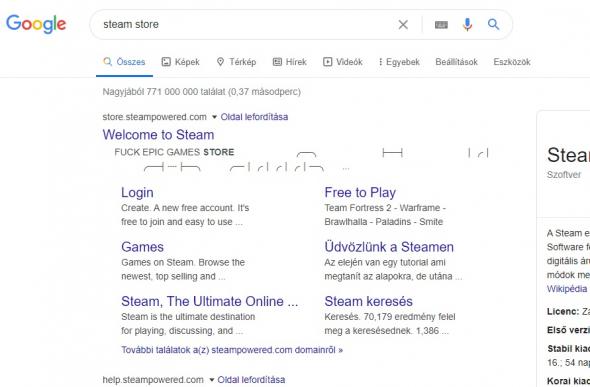The width and height of the screenshot is (590, 387).
Task: Click the 'store.steampowered.com' URL text
Action: 154,117
